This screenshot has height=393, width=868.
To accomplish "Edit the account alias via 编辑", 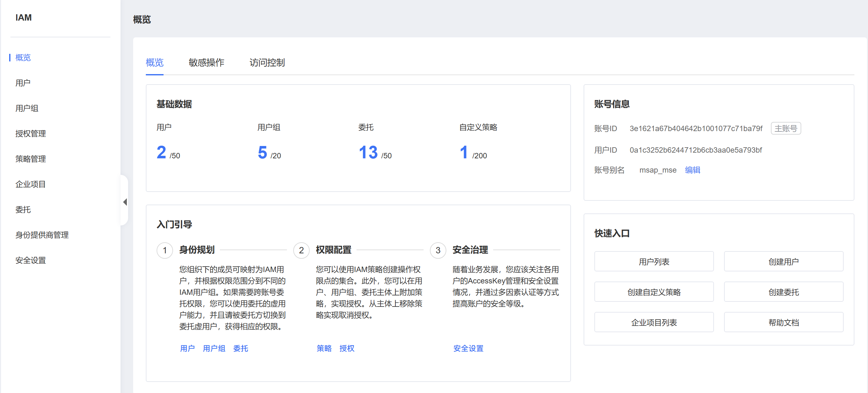I will (693, 170).
